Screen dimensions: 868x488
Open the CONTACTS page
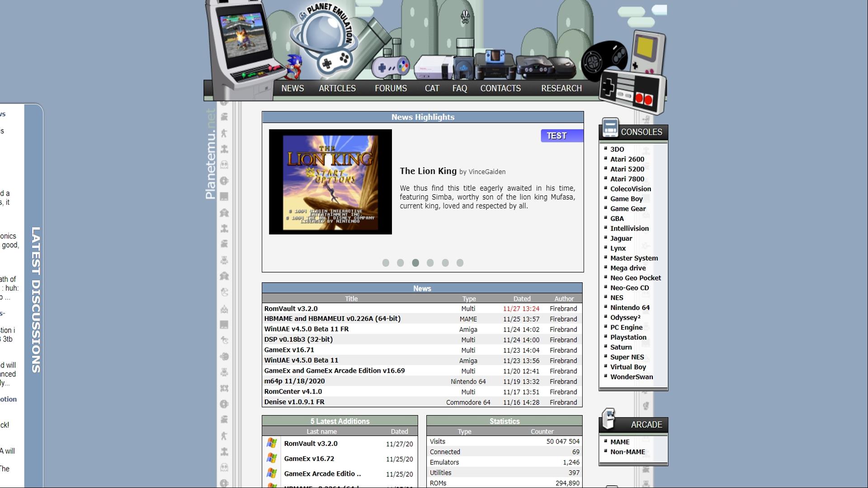tap(500, 89)
